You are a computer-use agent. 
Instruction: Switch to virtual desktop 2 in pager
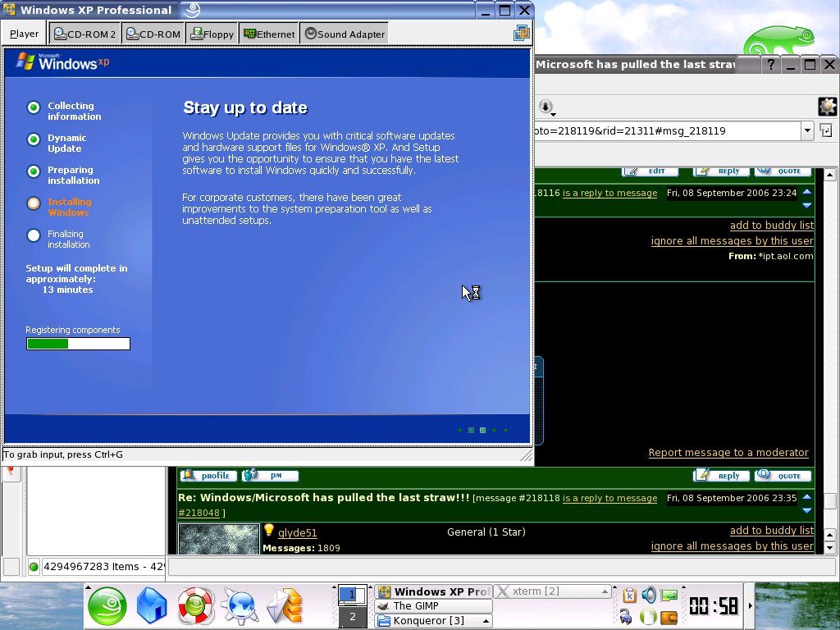pyautogui.click(x=353, y=617)
